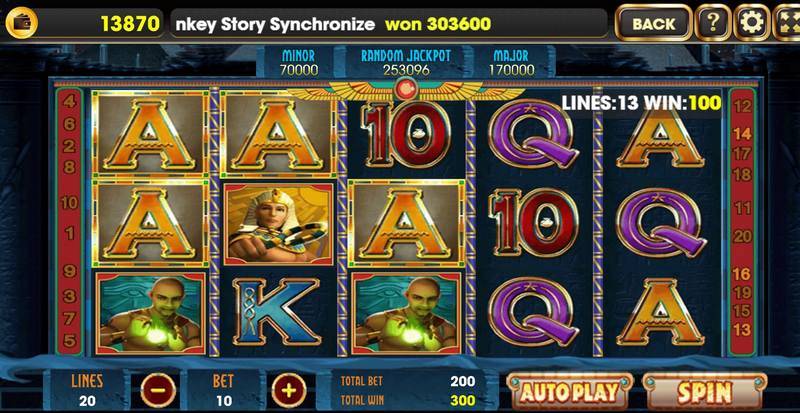The width and height of the screenshot is (800, 413).
Task: Open the settings gear icon
Action: [752, 23]
